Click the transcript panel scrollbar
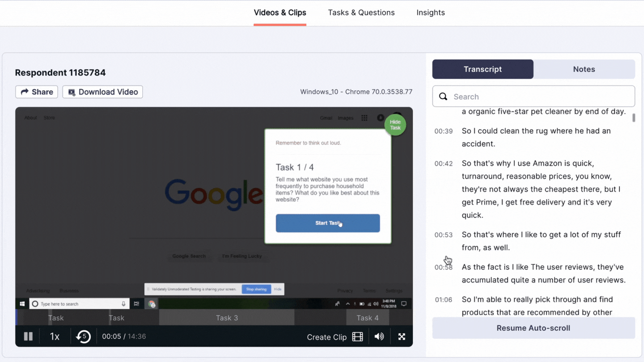Viewport: 644px width, 362px height. [x=633, y=118]
